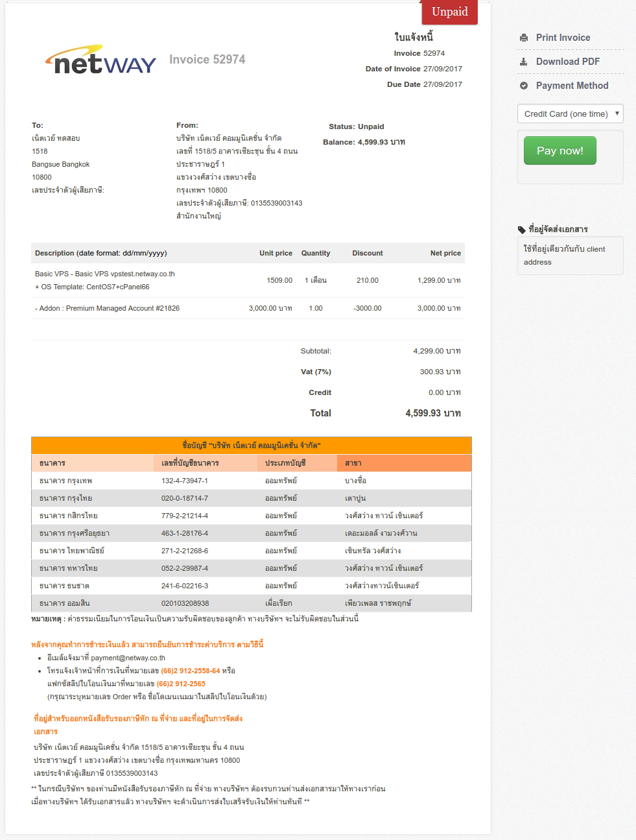Click the Invoice 52974 heading

(x=207, y=59)
